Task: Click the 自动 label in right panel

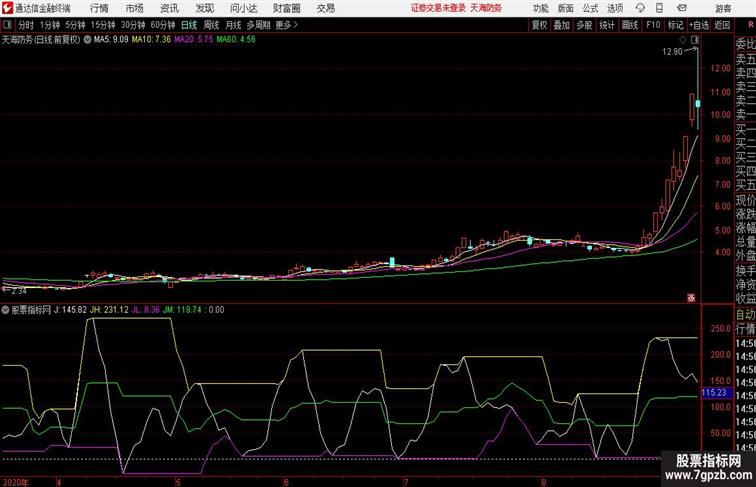Action: click(x=745, y=315)
